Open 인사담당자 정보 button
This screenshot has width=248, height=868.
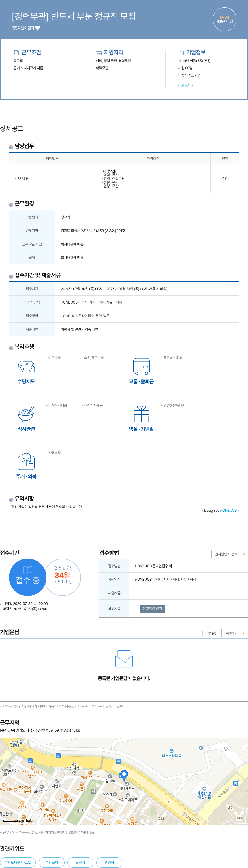coord(230,554)
